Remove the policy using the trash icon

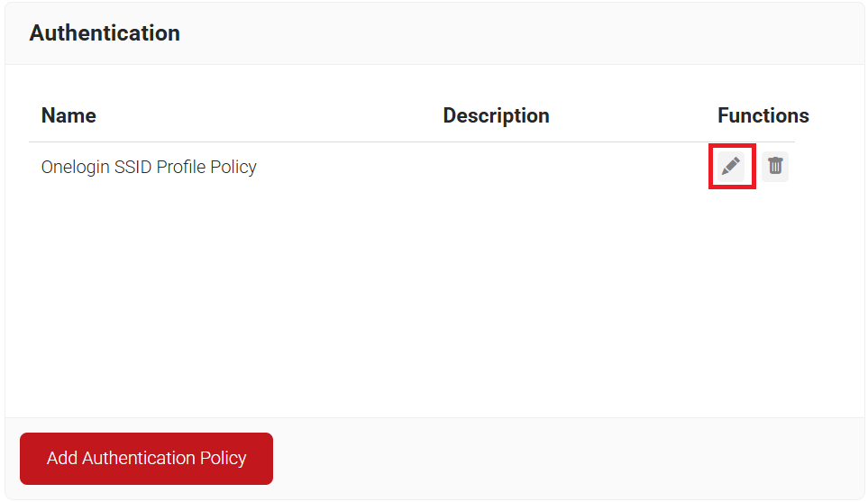coord(775,166)
